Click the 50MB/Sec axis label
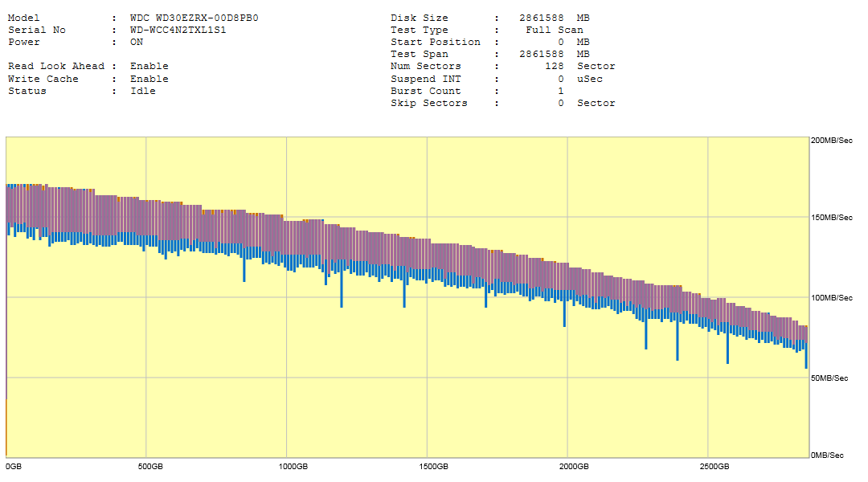 831,377
